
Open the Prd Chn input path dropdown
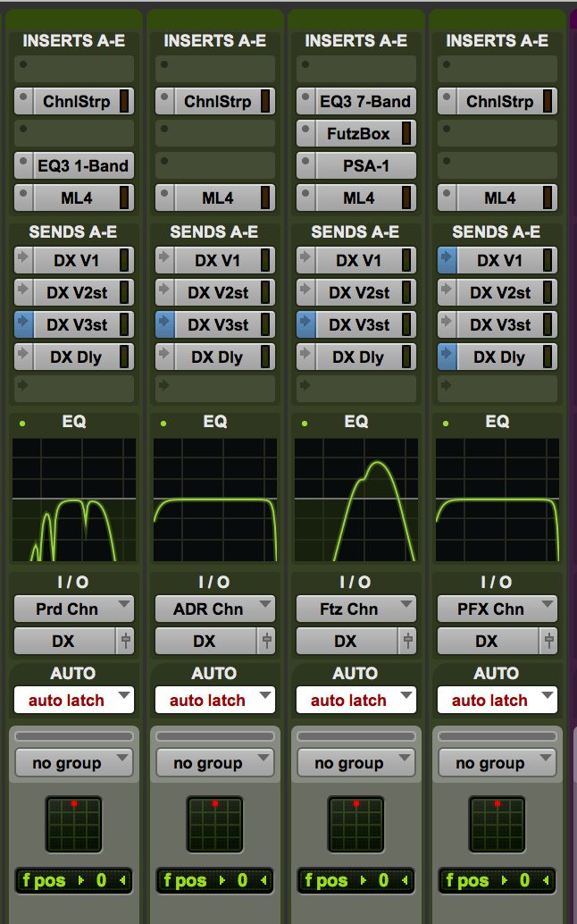[x=74, y=609]
